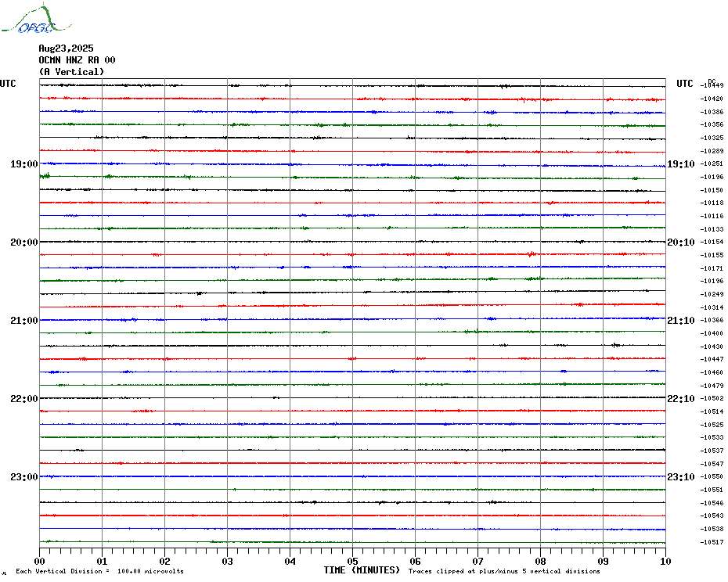Image resolution: width=728 pixels, height=582 pixels.
Task: Click minute label 07 on time axis
Action: click(478, 561)
